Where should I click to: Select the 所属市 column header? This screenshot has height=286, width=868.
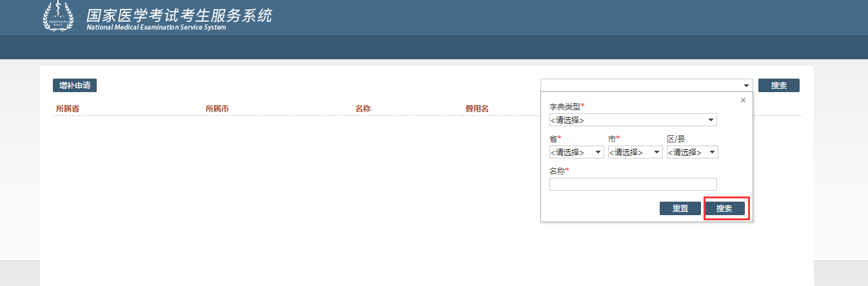217,108
